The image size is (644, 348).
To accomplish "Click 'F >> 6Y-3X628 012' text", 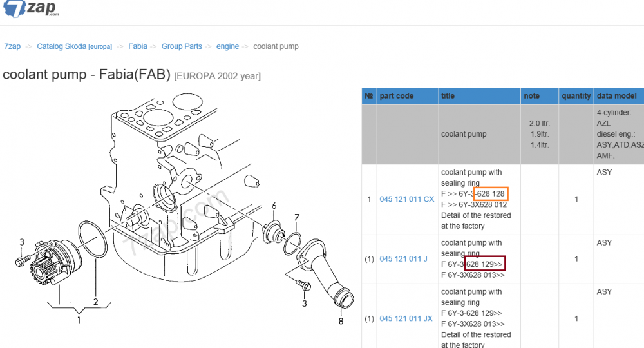I will [474, 204].
